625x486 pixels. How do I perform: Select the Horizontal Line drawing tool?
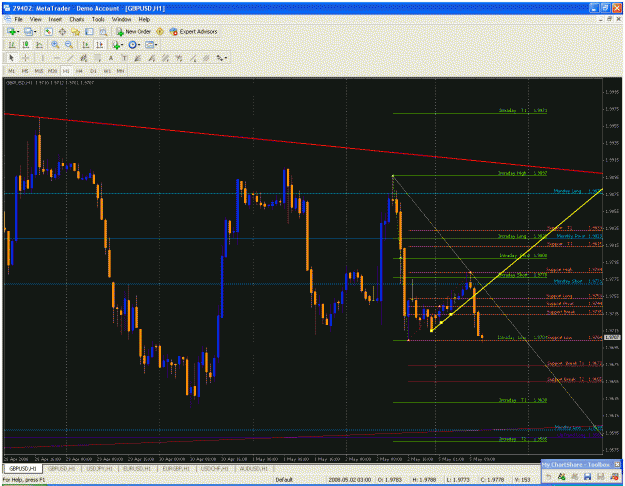point(57,58)
